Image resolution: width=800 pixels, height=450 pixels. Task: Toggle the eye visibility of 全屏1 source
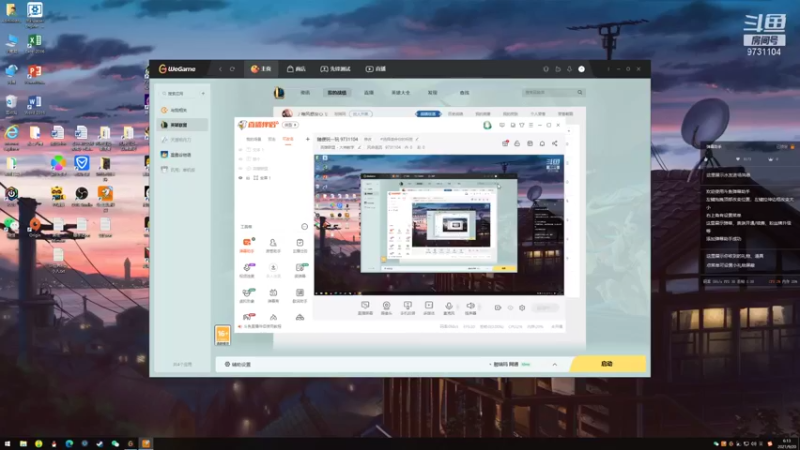(x=240, y=178)
